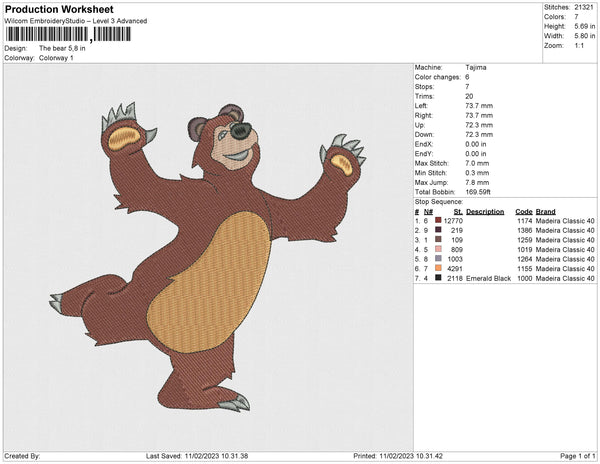This screenshot has height=464, width=600.
Task: Select the brown 1174 thread color swatch
Action: pyautogui.click(x=438, y=221)
